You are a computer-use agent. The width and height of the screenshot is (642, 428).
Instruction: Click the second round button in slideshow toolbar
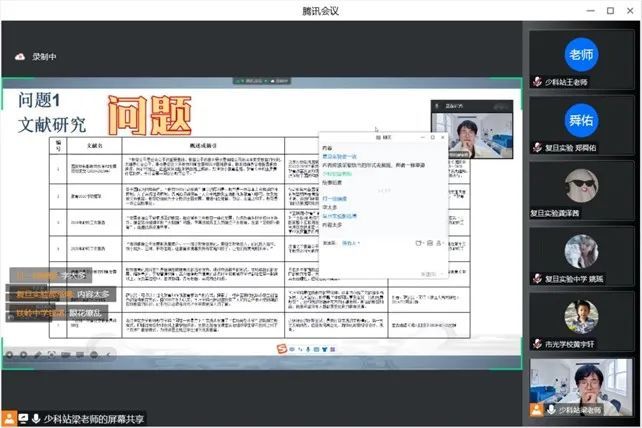(x=24, y=355)
